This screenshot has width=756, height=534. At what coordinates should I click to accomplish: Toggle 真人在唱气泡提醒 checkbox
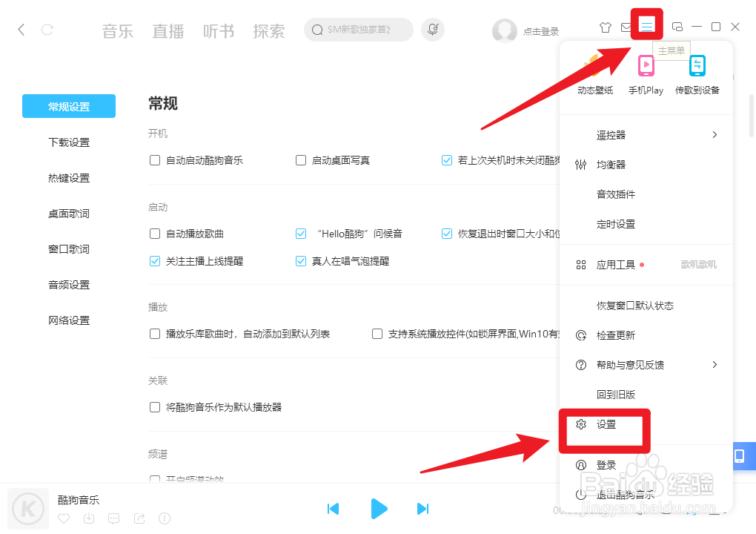[x=301, y=262]
